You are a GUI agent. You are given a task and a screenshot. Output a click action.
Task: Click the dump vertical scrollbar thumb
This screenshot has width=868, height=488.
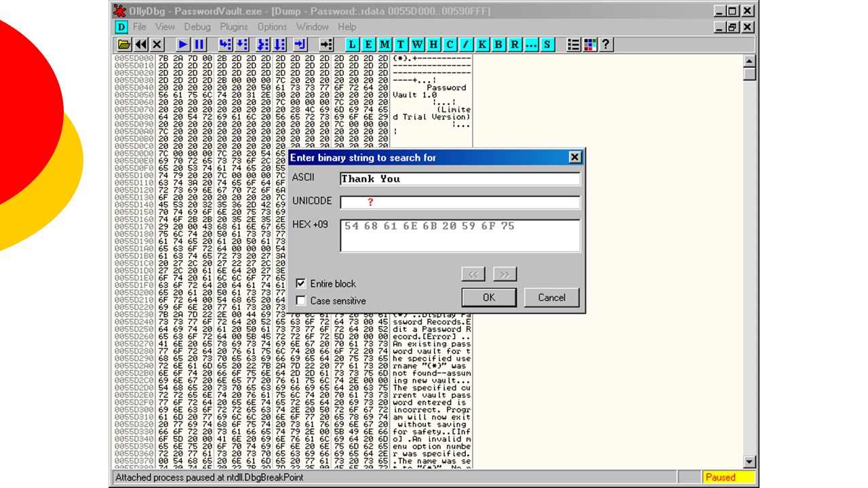tap(749, 74)
